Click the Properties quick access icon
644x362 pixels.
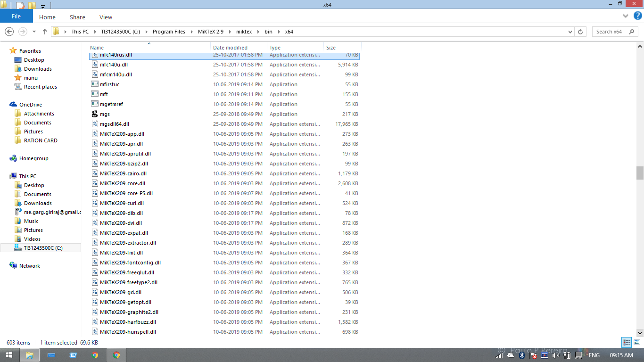(21, 6)
